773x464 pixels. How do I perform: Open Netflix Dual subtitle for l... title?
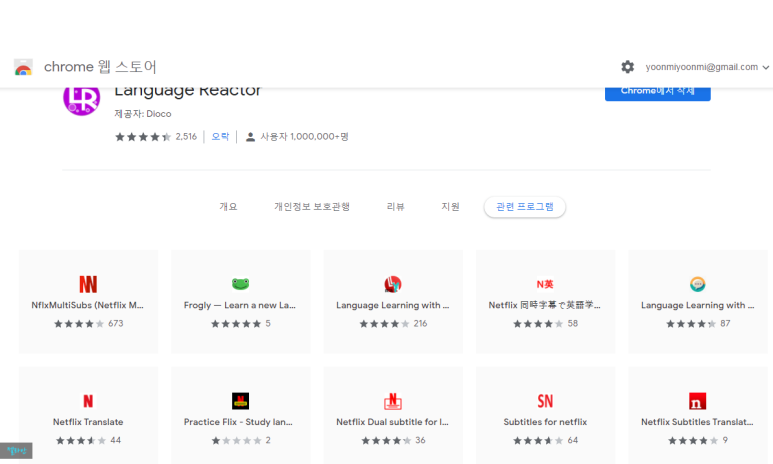(392, 422)
